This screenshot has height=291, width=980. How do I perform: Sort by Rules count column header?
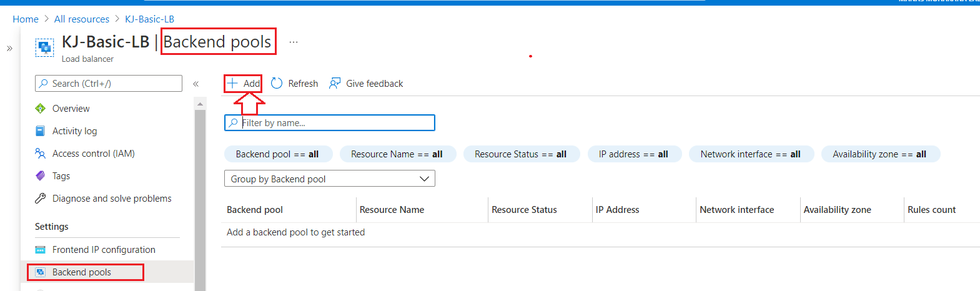point(932,210)
